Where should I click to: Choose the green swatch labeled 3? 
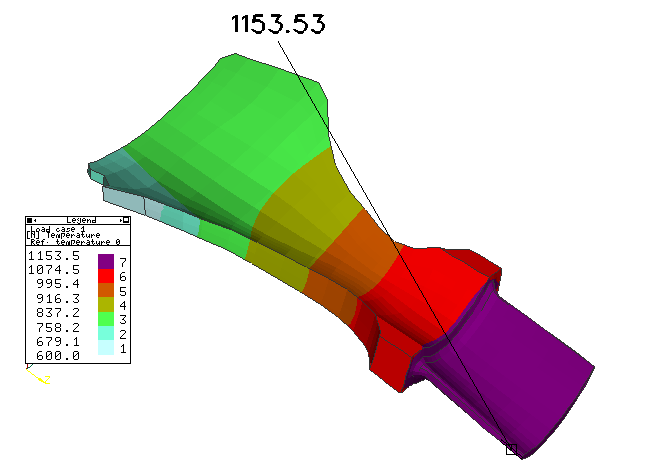click(105, 319)
